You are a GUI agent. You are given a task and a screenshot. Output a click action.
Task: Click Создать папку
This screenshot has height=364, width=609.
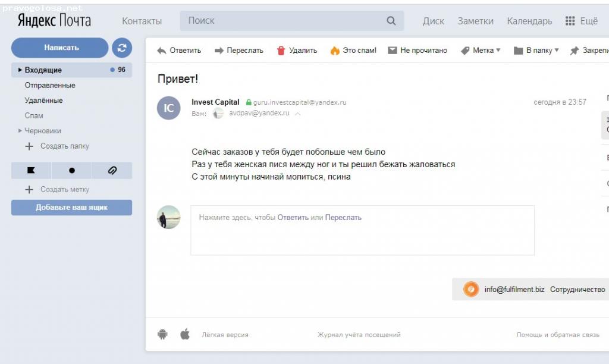point(64,146)
